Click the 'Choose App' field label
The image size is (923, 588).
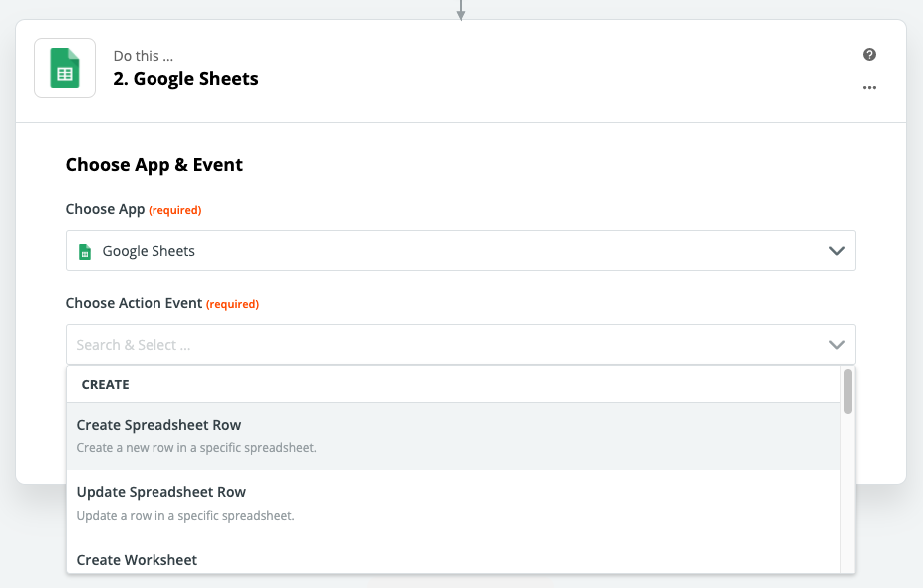105,209
